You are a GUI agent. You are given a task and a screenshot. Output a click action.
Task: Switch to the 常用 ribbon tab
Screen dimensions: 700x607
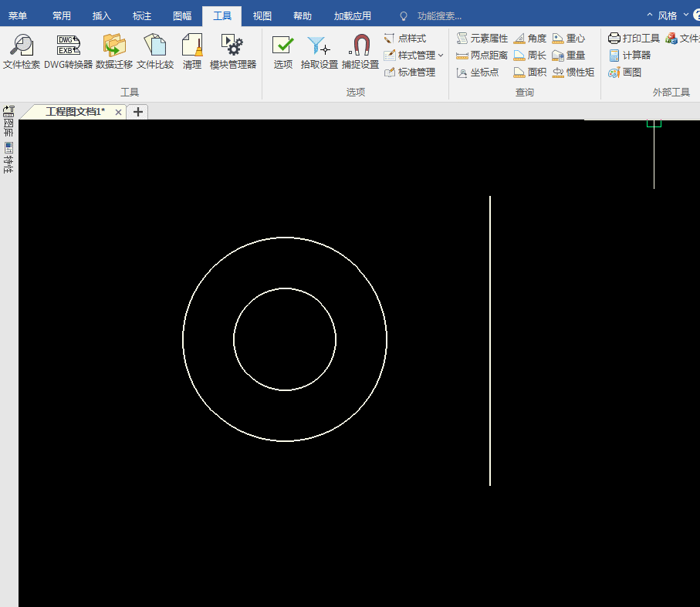coord(62,15)
